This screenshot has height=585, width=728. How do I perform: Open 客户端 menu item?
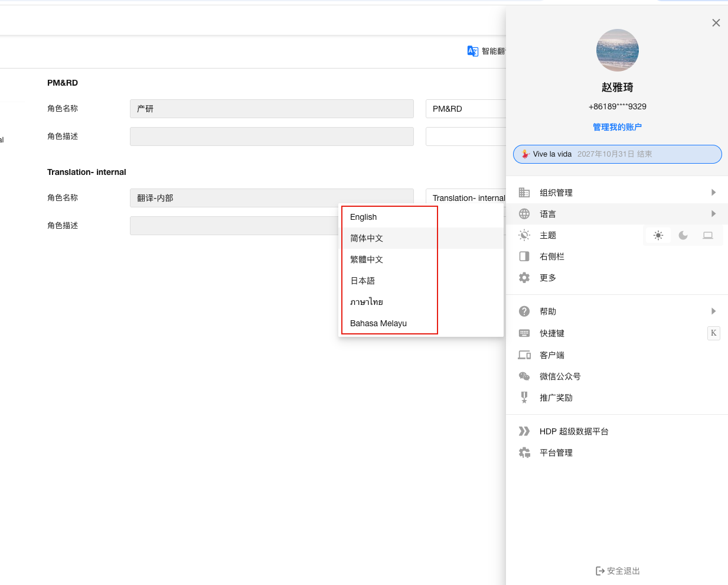(x=617, y=355)
